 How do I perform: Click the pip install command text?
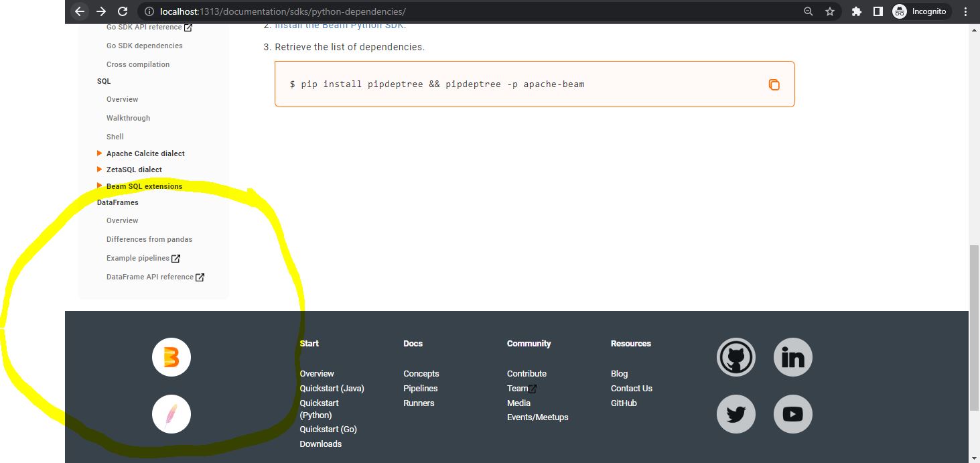pyautogui.click(x=437, y=84)
